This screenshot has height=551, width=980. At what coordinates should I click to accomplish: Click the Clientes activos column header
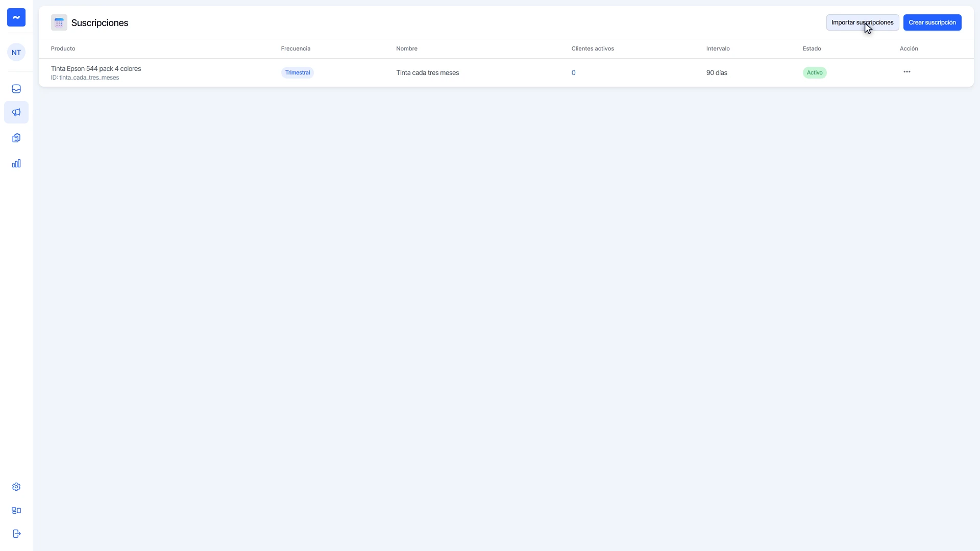[x=593, y=48]
